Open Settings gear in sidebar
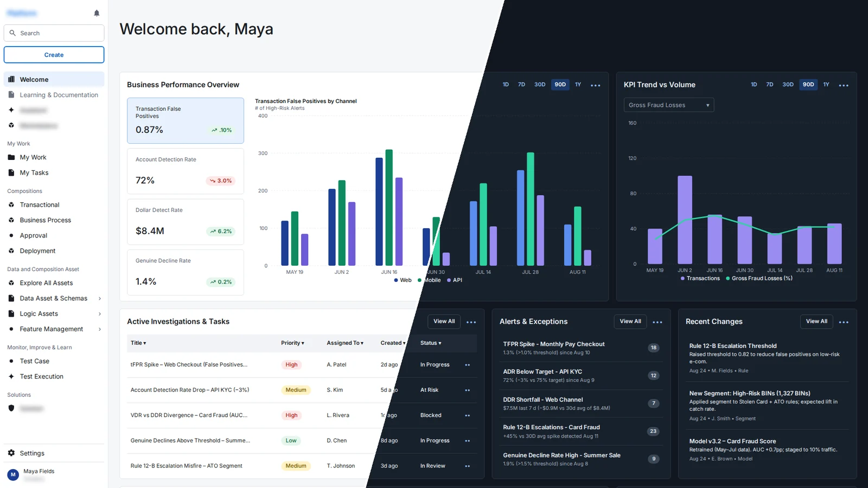The width and height of the screenshot is (868, 488). pos(11,453)
